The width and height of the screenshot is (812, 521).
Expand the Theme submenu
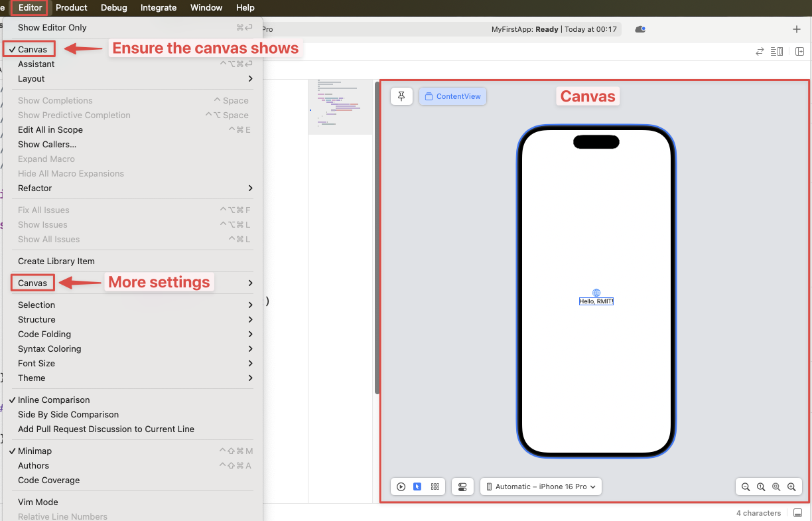(x=31, y=378)
